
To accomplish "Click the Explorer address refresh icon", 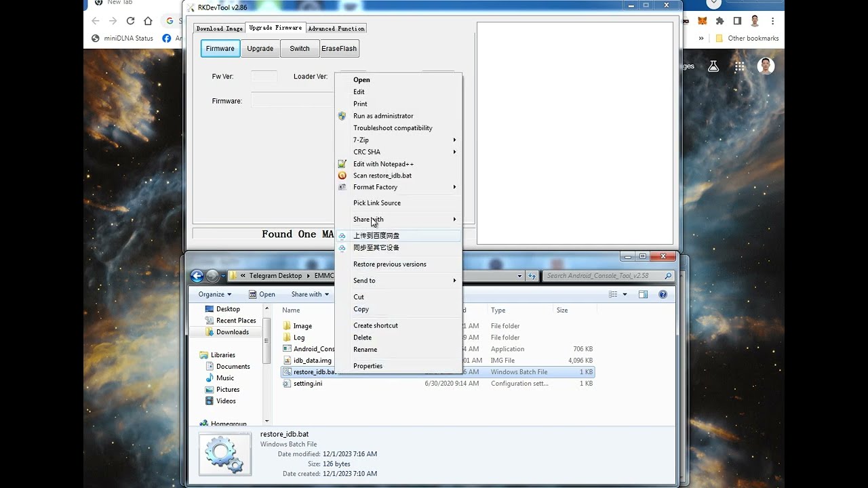I will tap(533, 276).
